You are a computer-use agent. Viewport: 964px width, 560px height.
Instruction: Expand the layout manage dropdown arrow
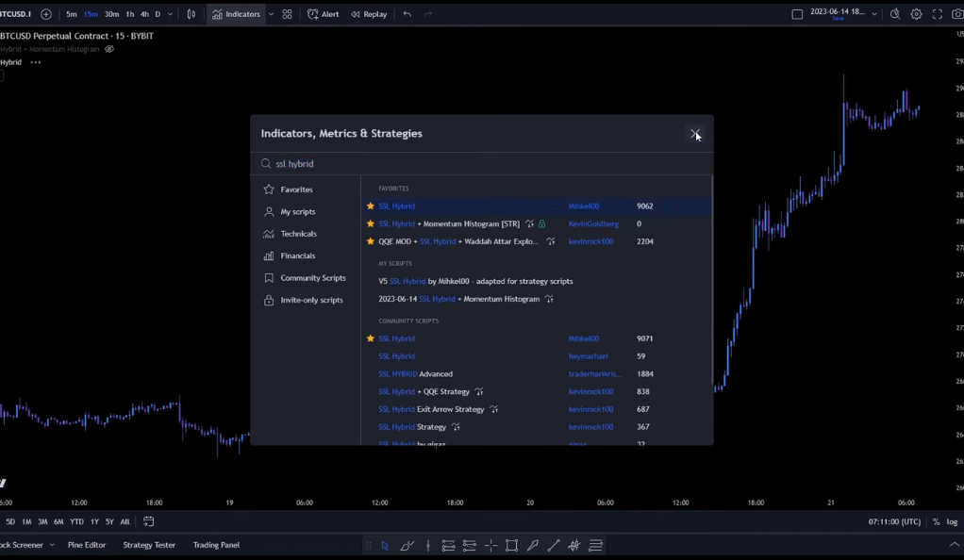[873, 13]
